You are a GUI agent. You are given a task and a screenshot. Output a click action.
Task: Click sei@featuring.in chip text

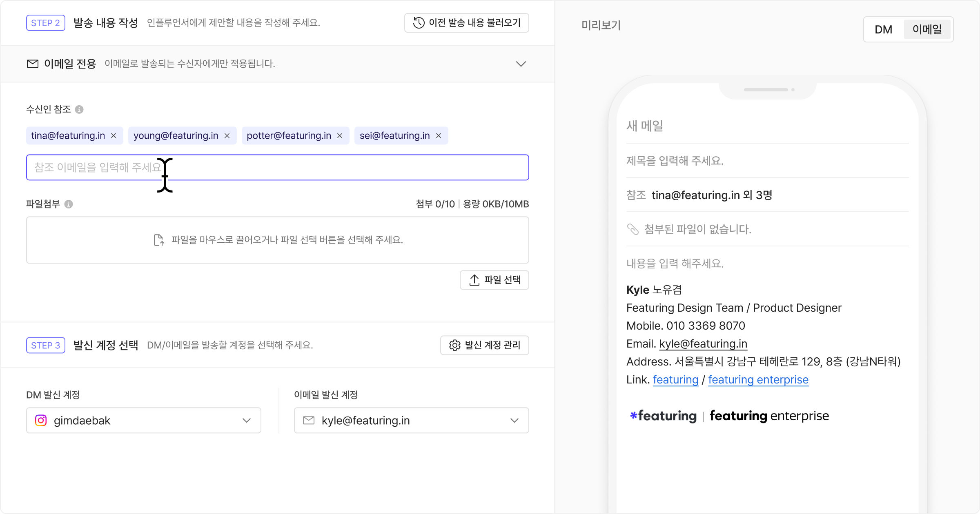pyautogui.click(x=395, y=135)
